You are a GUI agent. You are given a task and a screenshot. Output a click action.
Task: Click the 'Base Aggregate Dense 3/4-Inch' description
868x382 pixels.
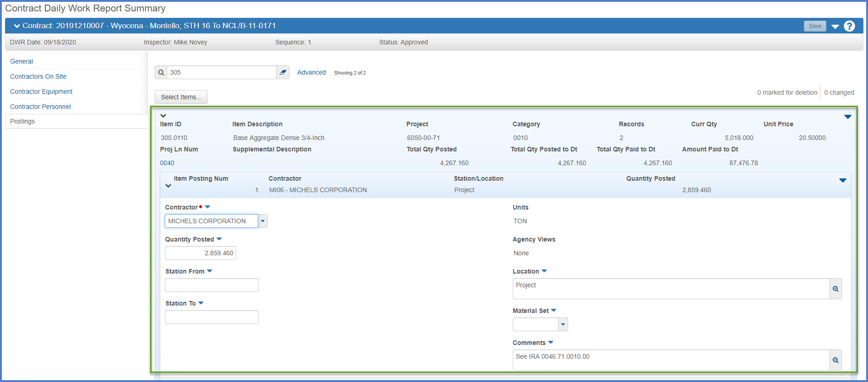tap(279, 138)
